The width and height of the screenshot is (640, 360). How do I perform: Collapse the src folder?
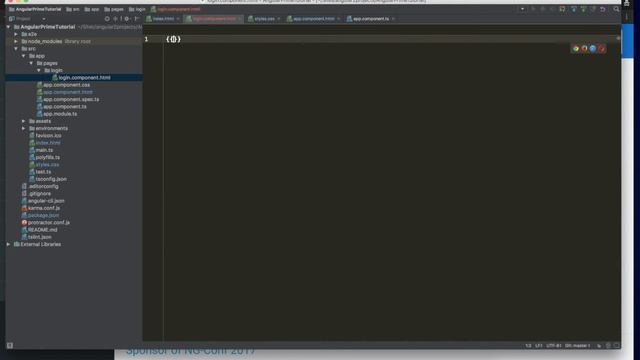point(16,49)
